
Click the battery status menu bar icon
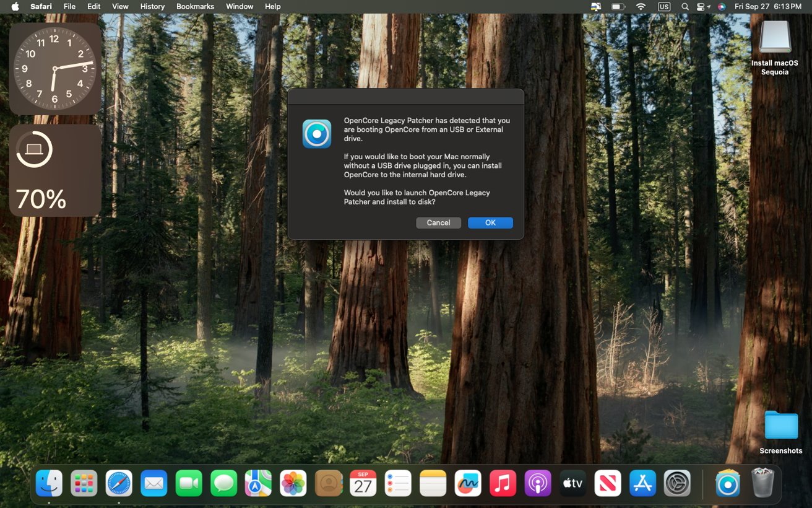coord(618,6)
